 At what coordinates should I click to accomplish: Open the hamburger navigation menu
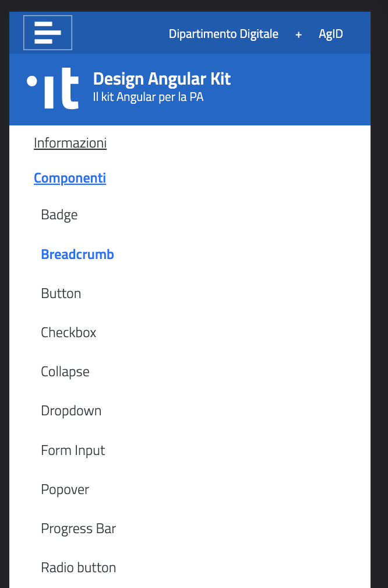point(47,33)
